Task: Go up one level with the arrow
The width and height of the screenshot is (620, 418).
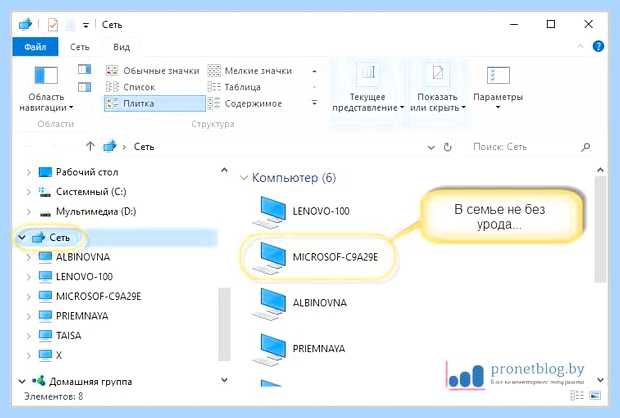Action: 90,146
